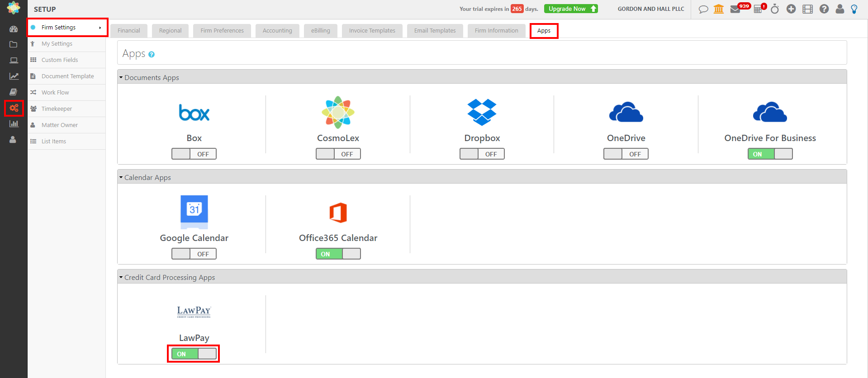Open Timekeeper in the setup menu
This screenshot has width=868, height=378.
(57, 109)
